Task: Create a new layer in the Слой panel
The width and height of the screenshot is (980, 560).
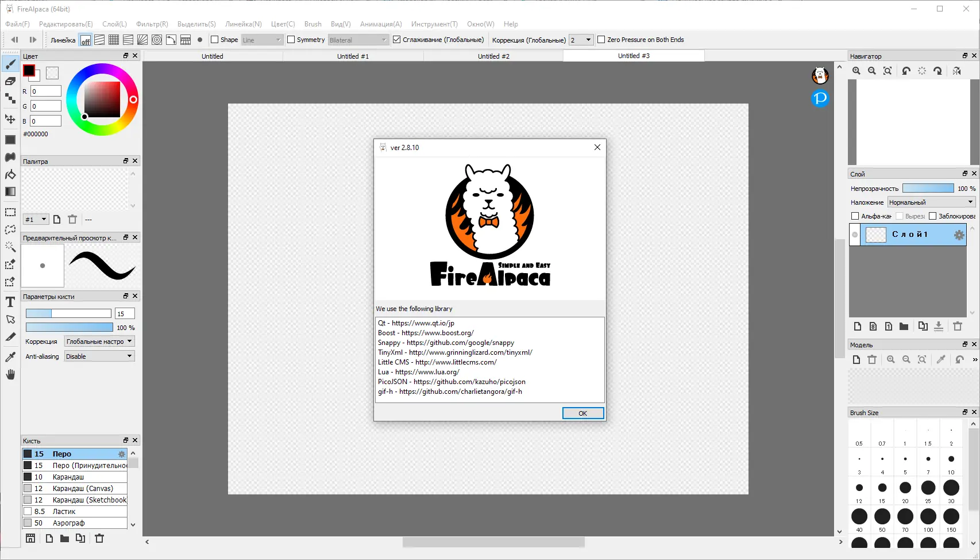Action: click(x=857, y=326)
